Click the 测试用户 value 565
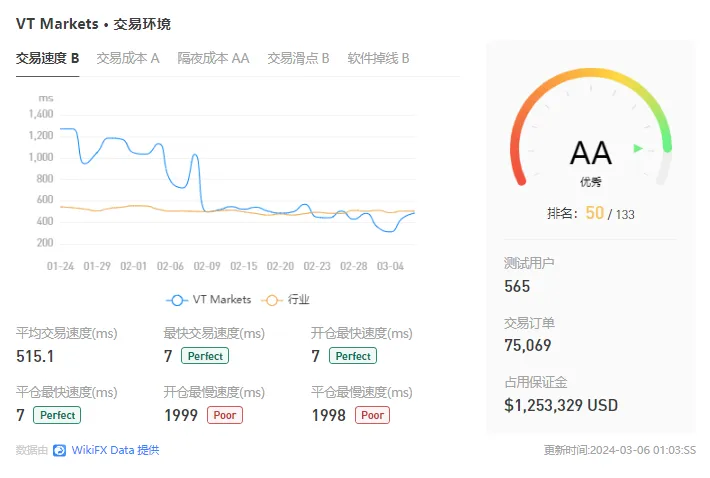The height and width of the screenshot is (478, 710). 517,287
